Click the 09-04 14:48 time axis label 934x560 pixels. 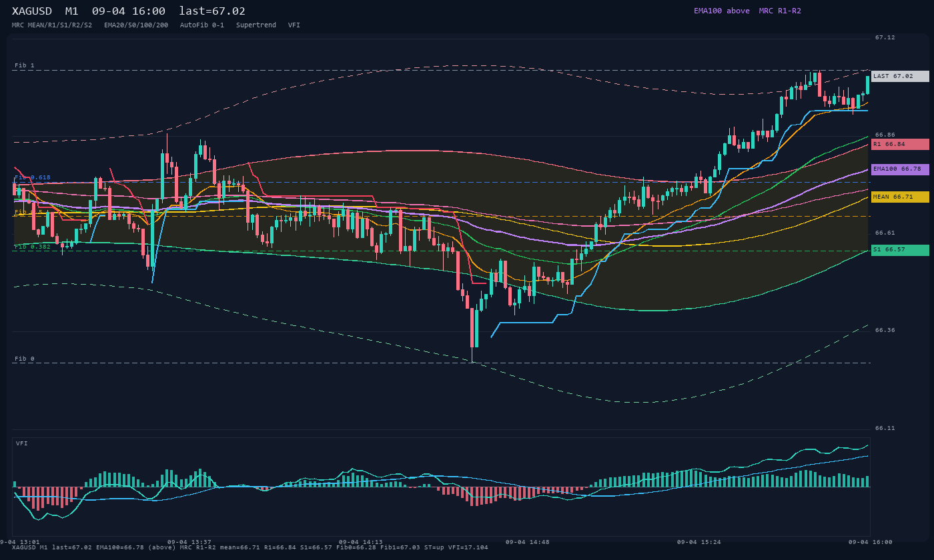528,542
